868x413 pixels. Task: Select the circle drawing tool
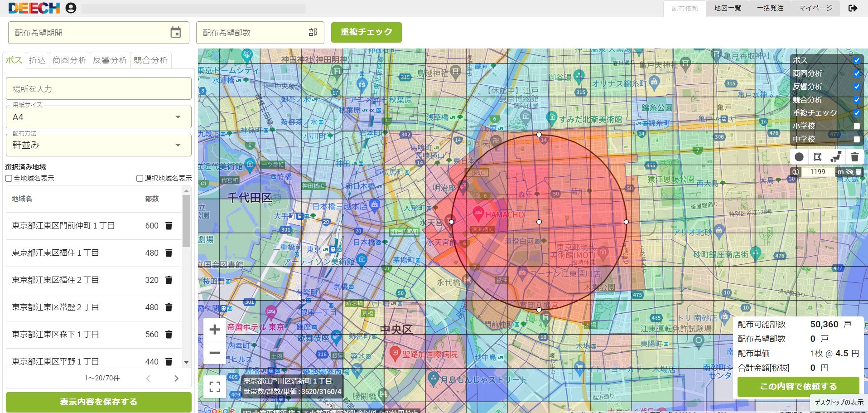click(x=799, y=157)
